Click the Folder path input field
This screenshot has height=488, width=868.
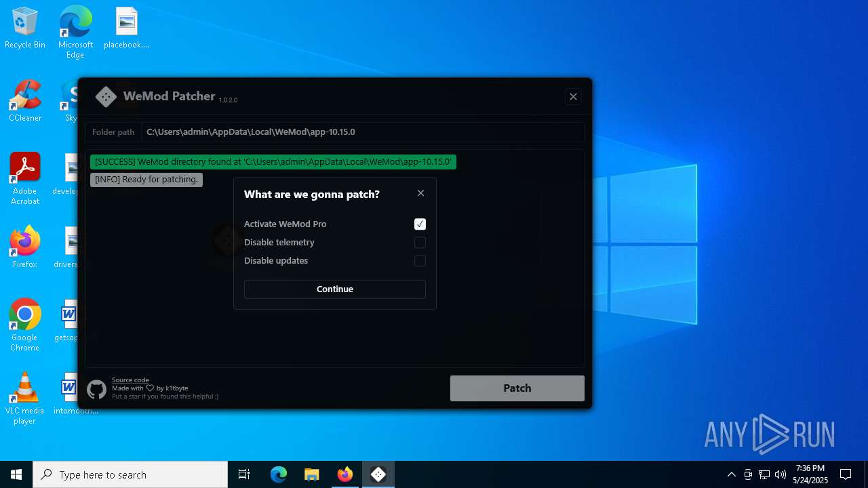(363, 132)
